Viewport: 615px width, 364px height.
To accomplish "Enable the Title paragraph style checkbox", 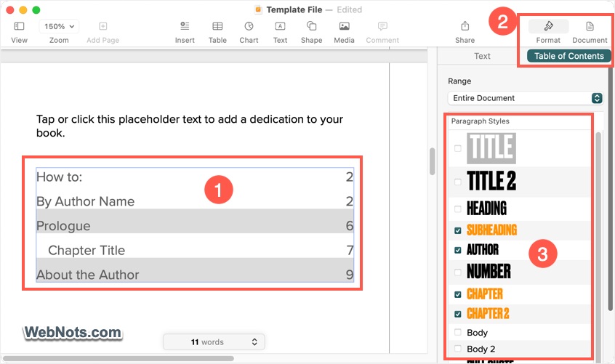I will pos(458,148).
